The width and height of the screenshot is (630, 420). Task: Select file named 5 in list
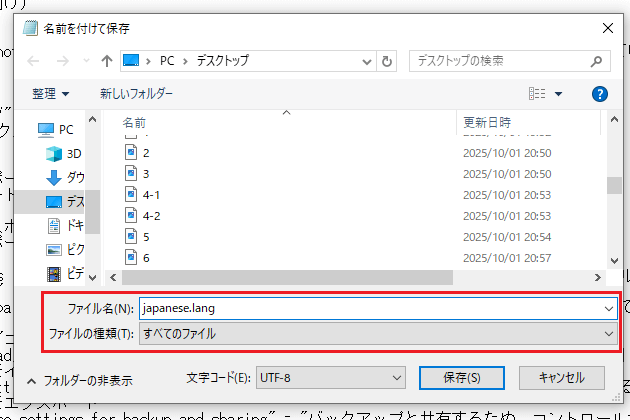point(146,236)
